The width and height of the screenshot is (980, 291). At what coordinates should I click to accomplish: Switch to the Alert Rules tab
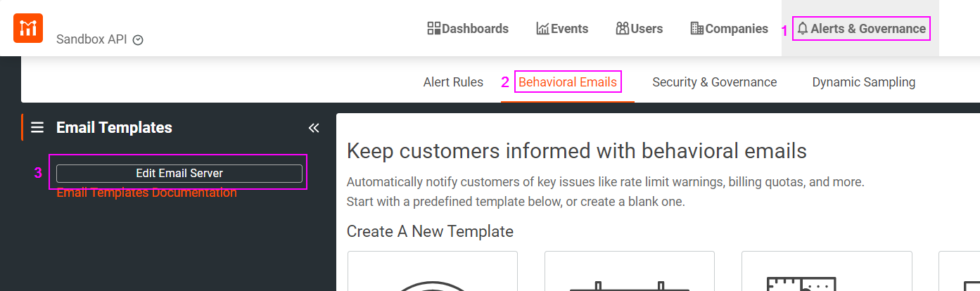coord(453,82)
